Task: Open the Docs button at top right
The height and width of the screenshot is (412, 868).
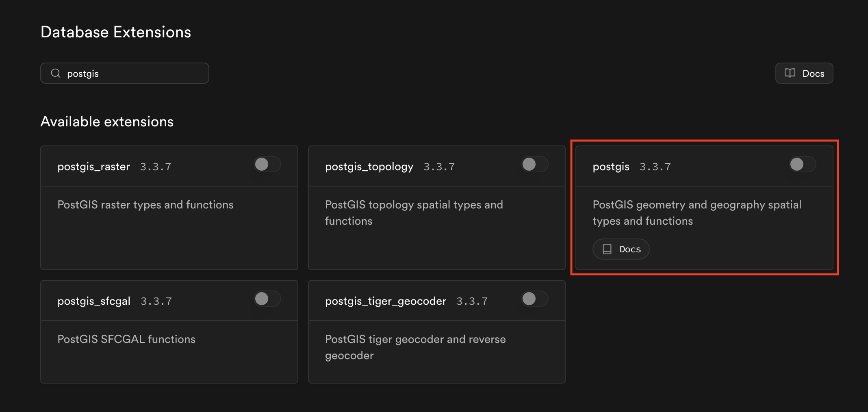Action: [804, 73]
